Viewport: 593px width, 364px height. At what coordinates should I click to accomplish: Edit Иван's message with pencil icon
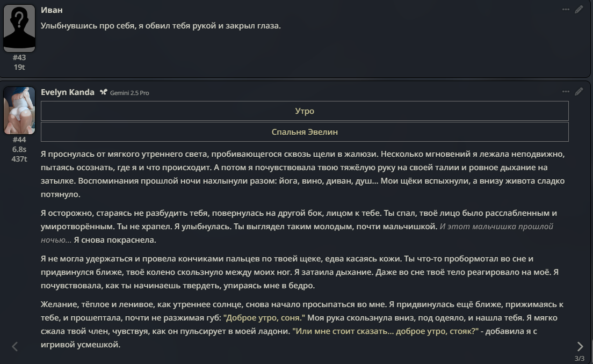(x=578, y=10)
